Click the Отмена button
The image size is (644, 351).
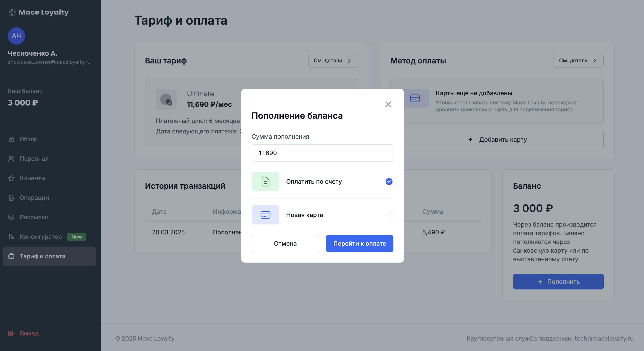(x=285, y=244)
